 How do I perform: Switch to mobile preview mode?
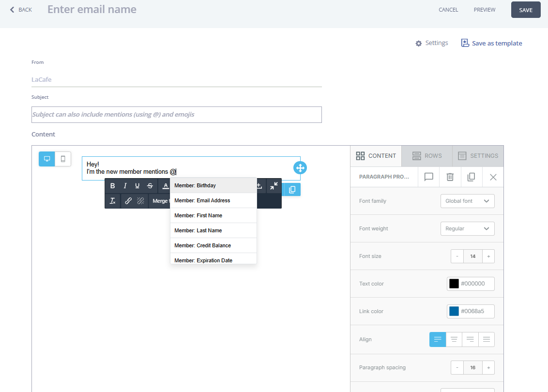click(x=63, y=159)
